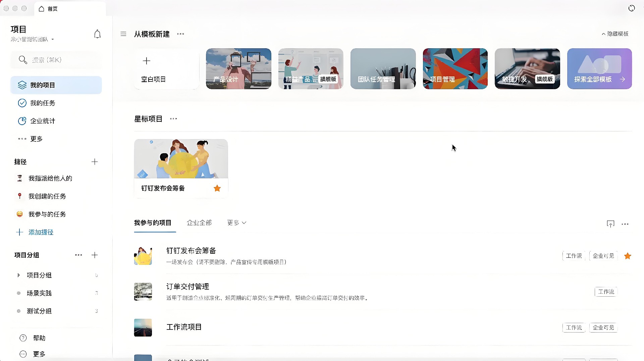Add a new shortcut with plus icon
Image resolution: width=644 pixels, height=361 pixels.
(x=95, y=162)
